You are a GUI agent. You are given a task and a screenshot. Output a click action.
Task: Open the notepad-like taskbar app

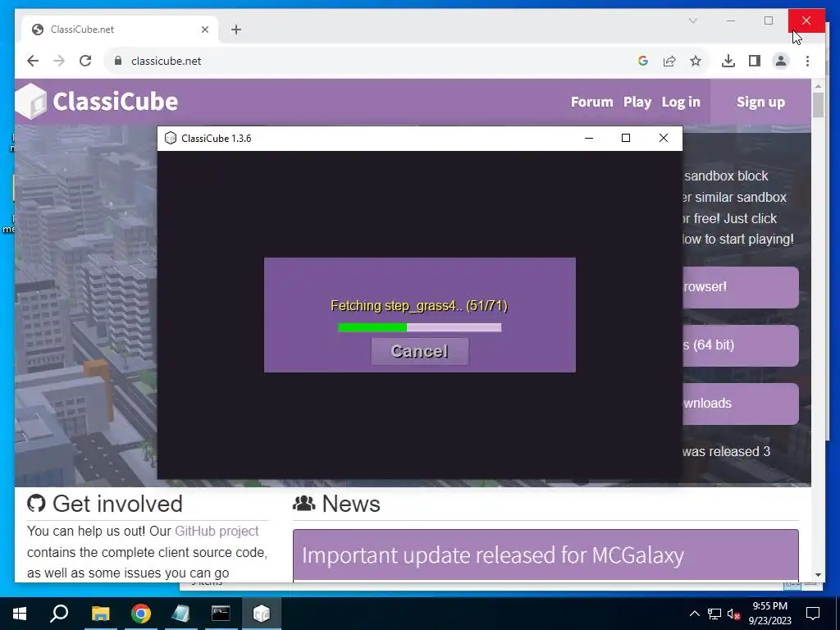coord(180,614)
